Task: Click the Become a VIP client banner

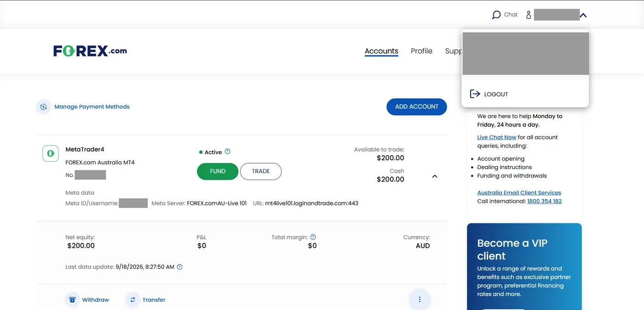Action: pos(524,267)
